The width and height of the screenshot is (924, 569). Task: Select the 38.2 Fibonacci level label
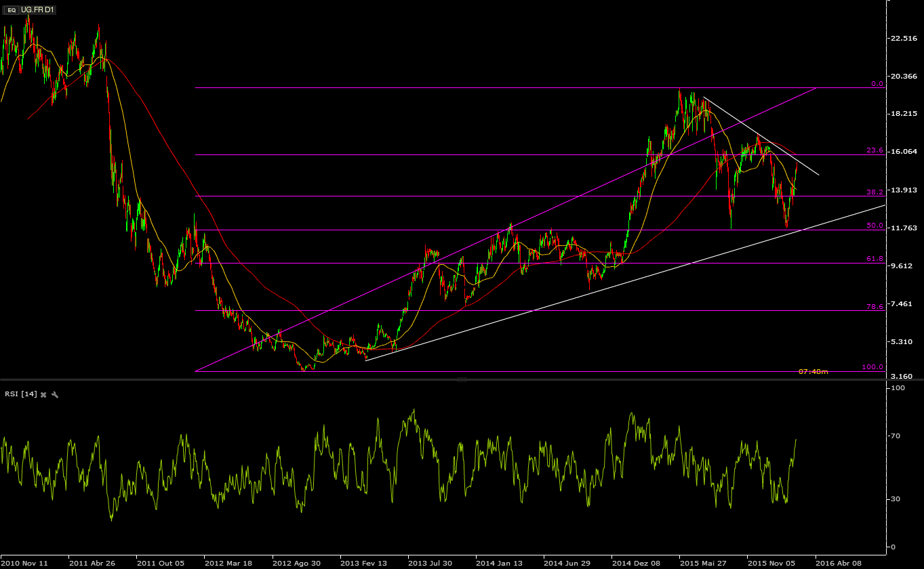click(875, 192)
